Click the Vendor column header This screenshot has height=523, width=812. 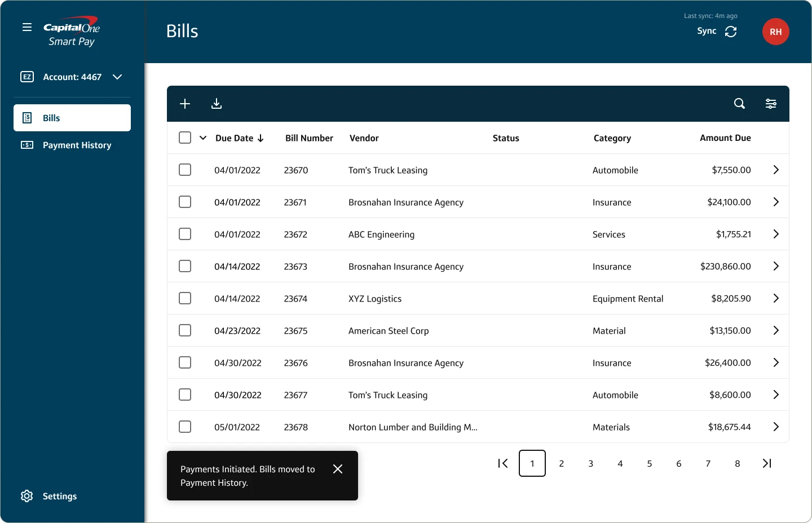pyautogui.click(x=364, y=138)
